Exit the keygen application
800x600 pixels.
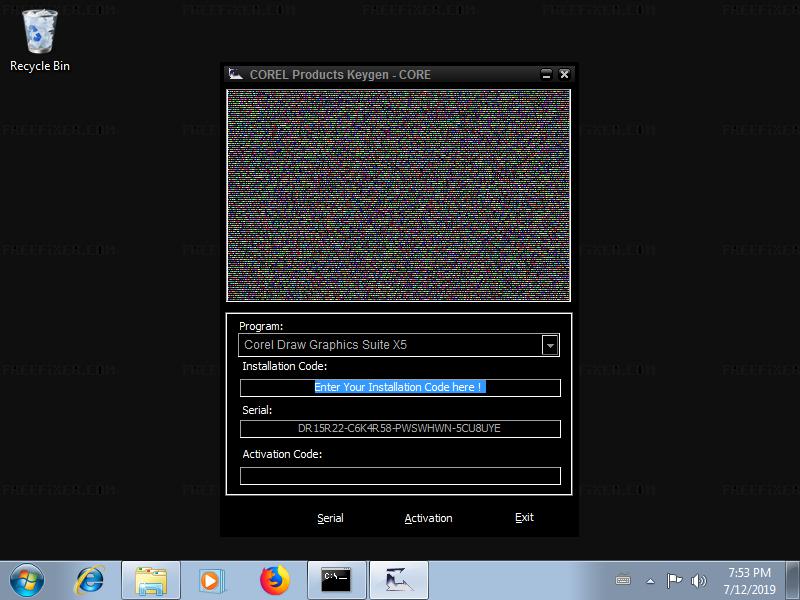click(524, 518)
